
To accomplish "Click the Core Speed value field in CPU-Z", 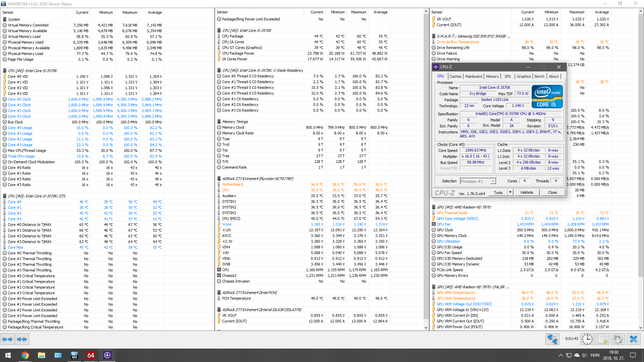I will [x=476, y=150].
